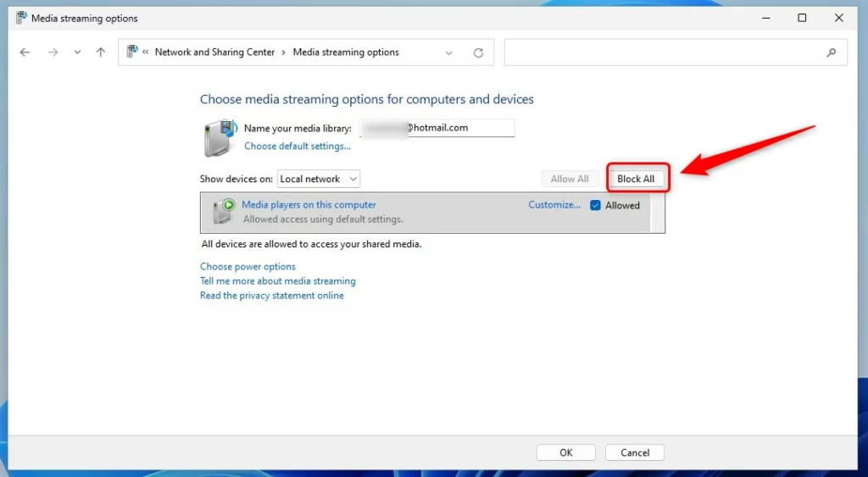Select Media players on this computer
868x477 pixels.
309,205
